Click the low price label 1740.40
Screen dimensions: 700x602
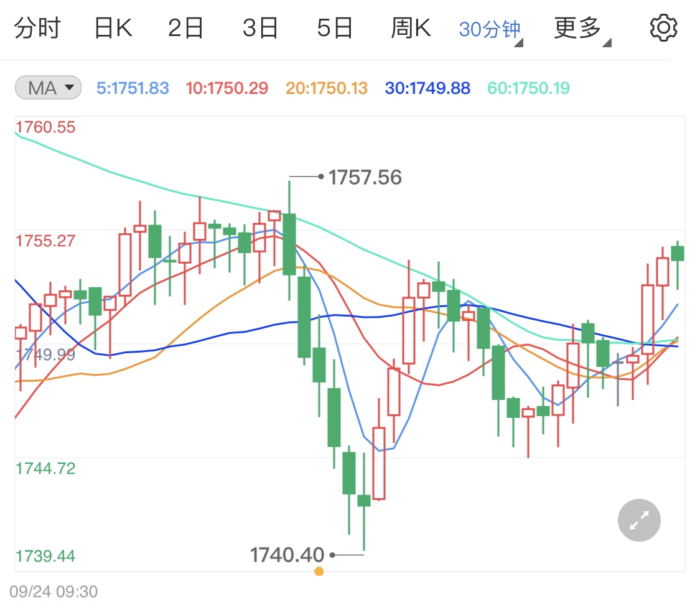point(287,555)
